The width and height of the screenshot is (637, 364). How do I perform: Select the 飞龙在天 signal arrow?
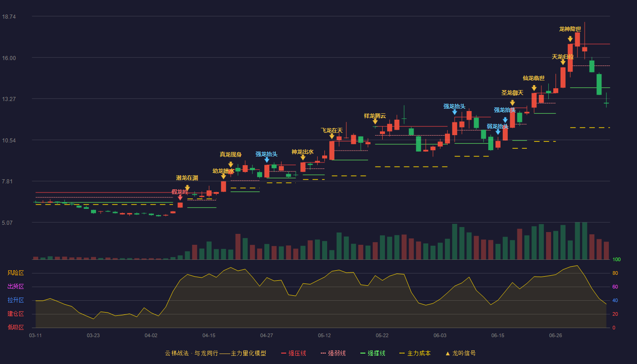pyautogui.click(x=332, y=136)
